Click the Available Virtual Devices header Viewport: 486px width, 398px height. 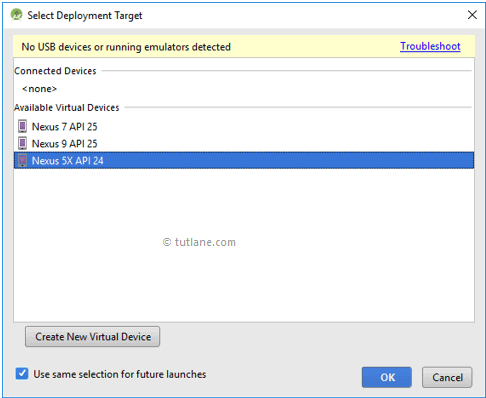tap(66, 107)
